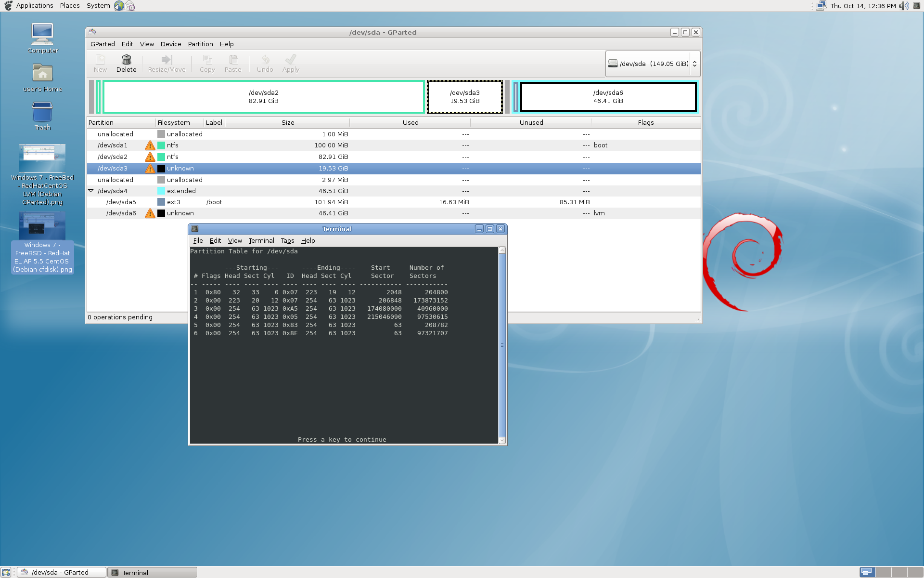Sort by the Unused column header
The width and height of the screenshot is (924, 578).
coord(531,122)
